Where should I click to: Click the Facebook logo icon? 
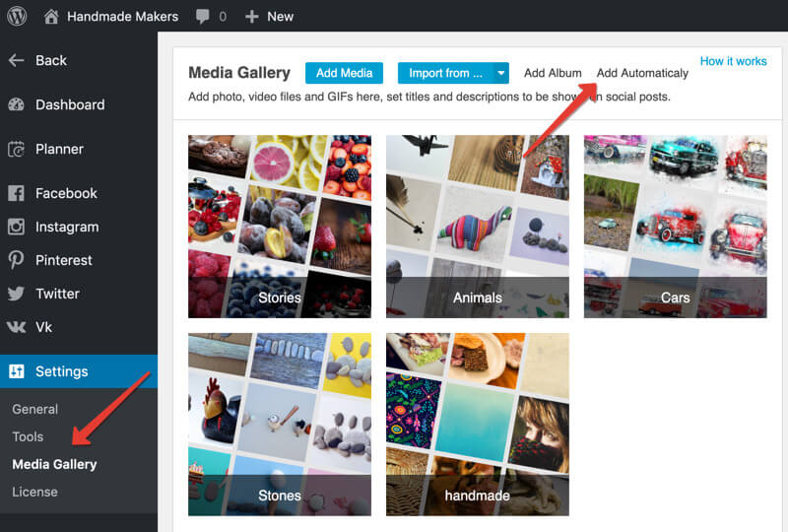point(16,193)
